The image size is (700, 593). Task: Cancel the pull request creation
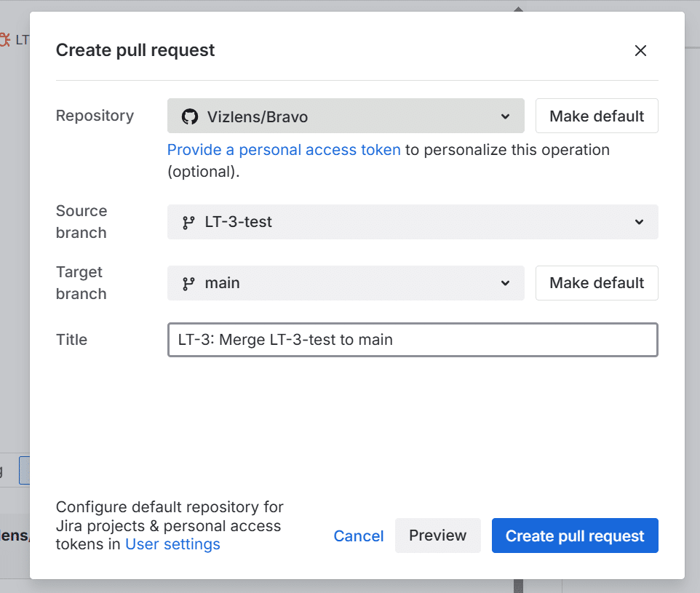point(359,536)
